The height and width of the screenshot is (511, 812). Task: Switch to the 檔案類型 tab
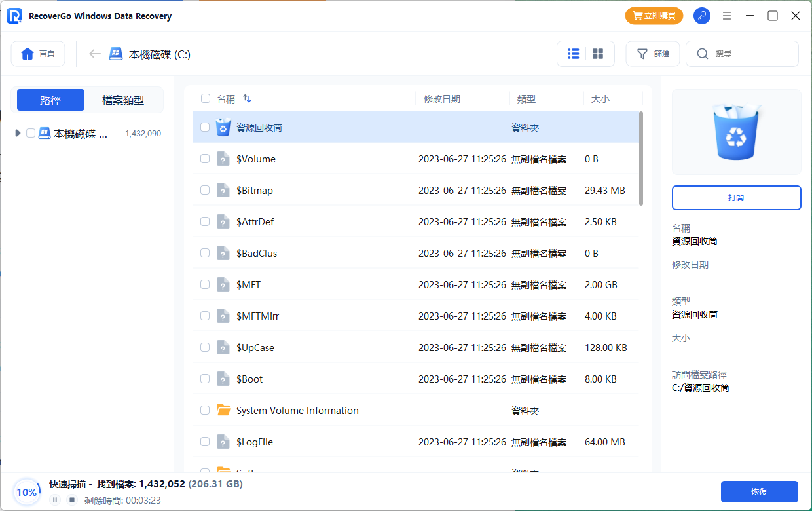pyautogui.click(x=123, y=100)
